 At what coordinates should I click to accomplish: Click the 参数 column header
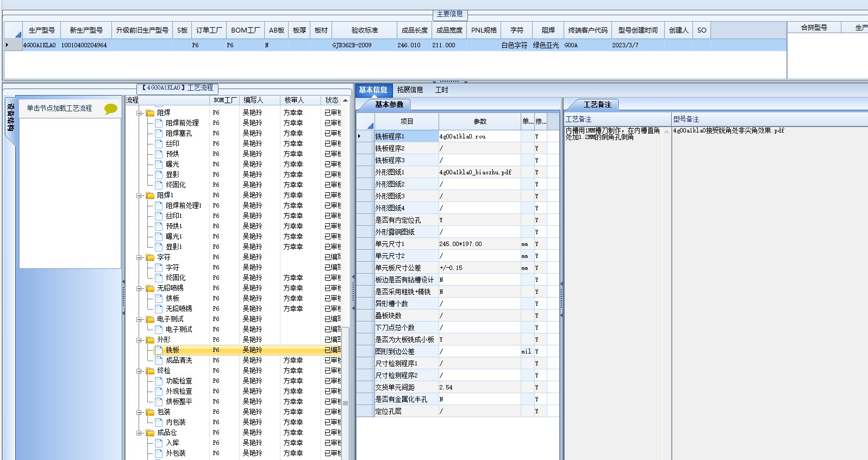pos(479,122)
